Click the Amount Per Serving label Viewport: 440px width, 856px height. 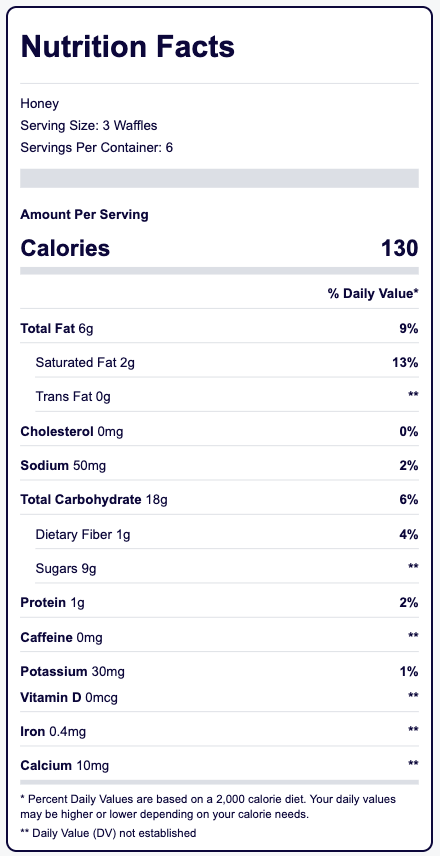84,215
